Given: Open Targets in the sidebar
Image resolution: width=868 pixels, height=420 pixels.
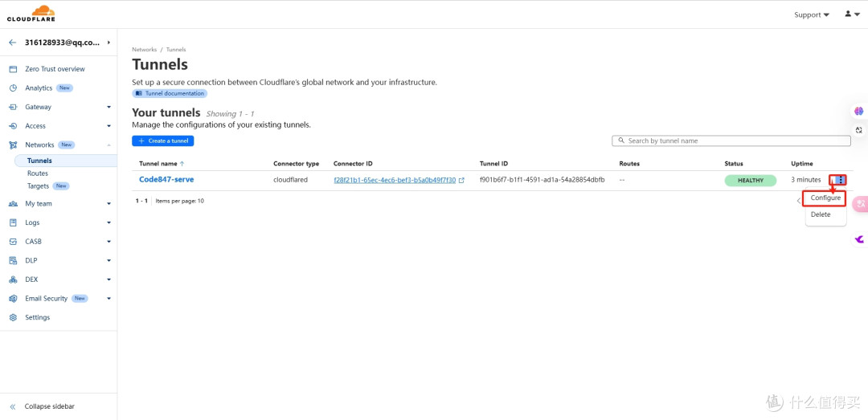Looking at the screenshot, I should tap(39, 186).
